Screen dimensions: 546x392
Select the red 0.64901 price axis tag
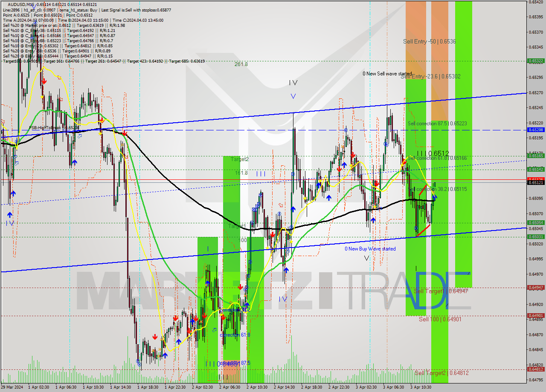(536, 315)
